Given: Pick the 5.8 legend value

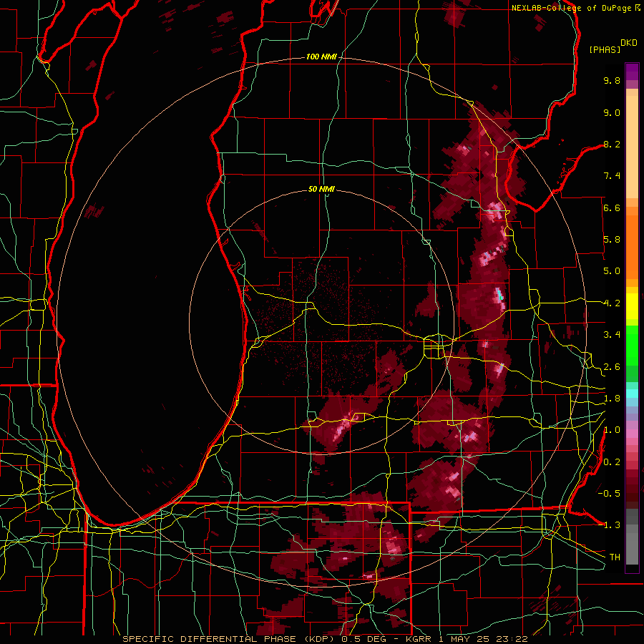Looking at the screenshot, I should click(612, 240).
